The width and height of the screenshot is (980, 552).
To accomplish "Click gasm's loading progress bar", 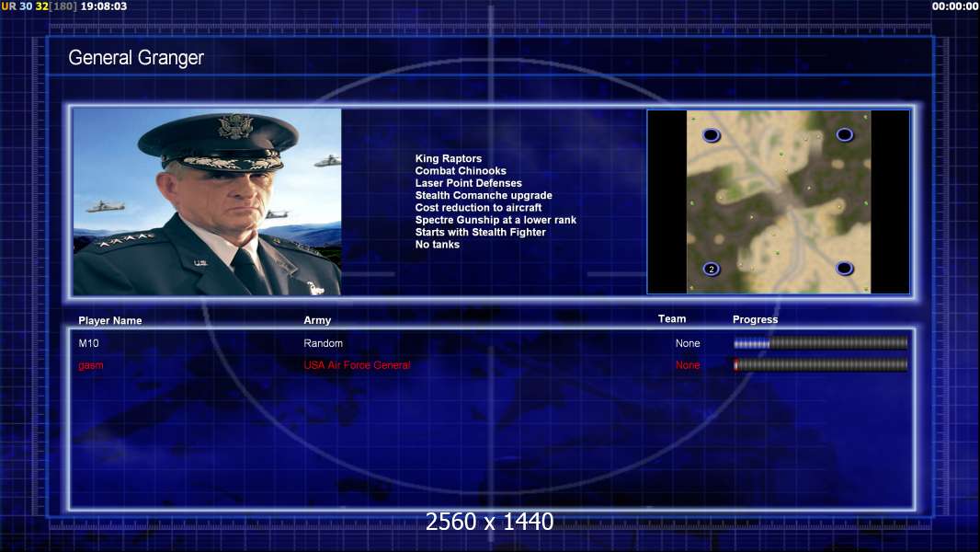I will [821, 365].
